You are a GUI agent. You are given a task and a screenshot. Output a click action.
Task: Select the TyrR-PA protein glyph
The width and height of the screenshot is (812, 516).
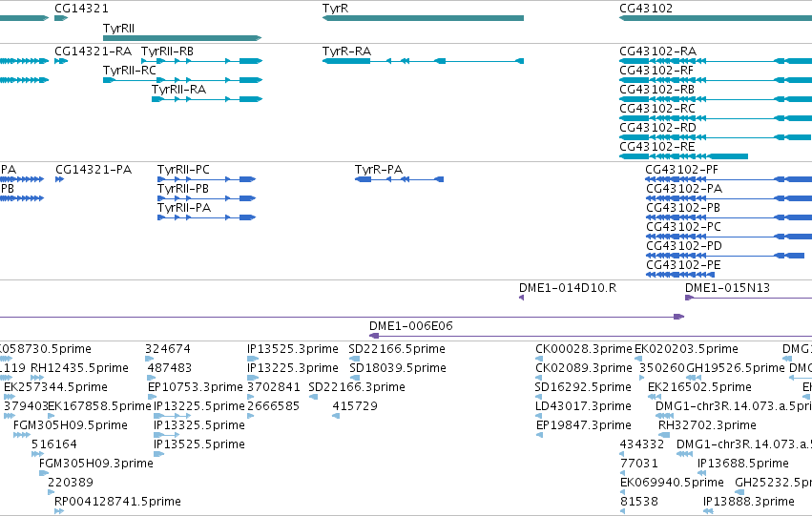(x=399, y=179)
